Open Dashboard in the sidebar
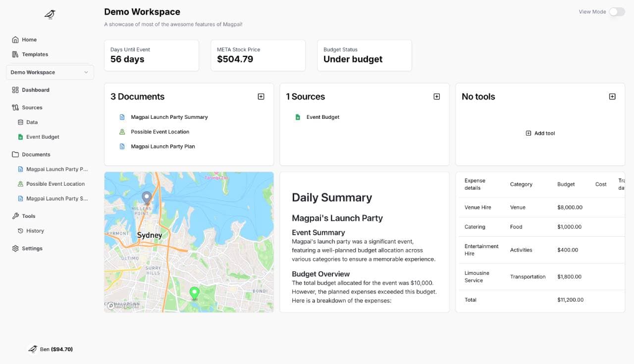The height and width of the screenshot is (364, 634). 36,90
